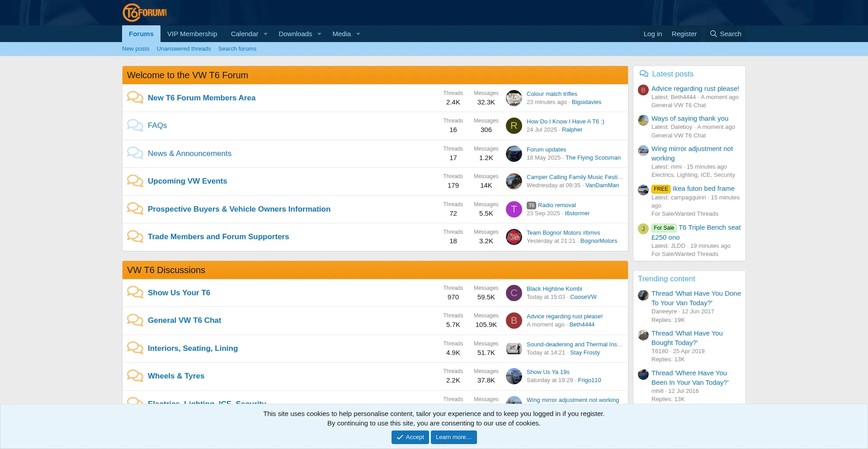
Task: Expand the Media dropdown arrow
Action: [x=358, y=34]
